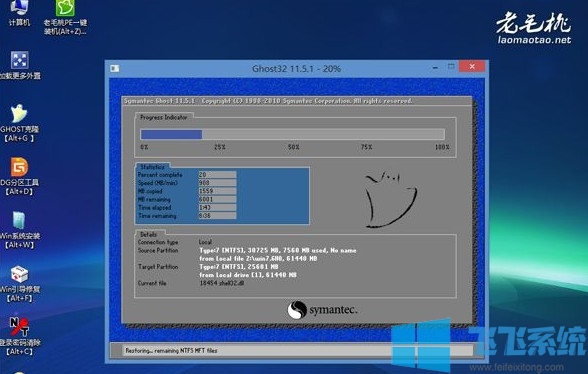588x374 pixels.
Task: Launch Win系统安装 Alt+W installer icon
Action: pyautogui.click(x=19, y=230)
